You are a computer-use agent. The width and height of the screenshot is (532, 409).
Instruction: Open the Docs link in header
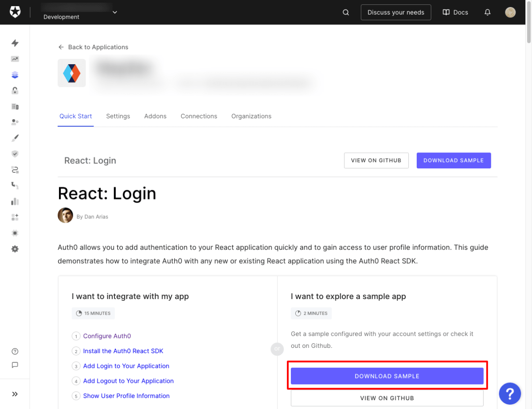[455, 12]
